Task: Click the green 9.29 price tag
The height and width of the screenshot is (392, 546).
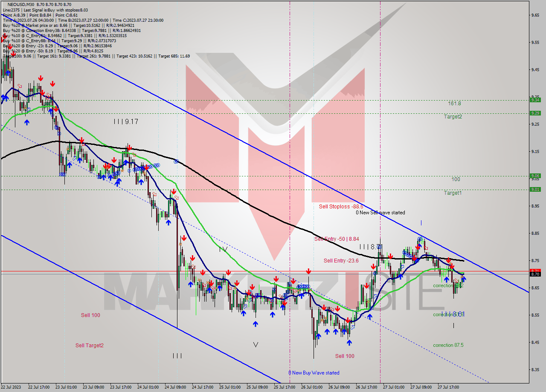Action: point(535,113)
